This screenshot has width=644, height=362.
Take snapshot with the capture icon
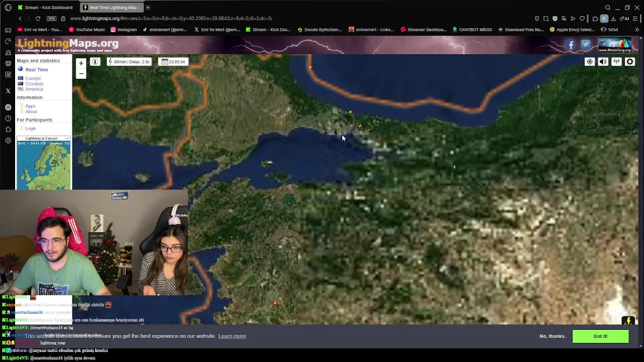pyautogui.click(x=546, y=19)
